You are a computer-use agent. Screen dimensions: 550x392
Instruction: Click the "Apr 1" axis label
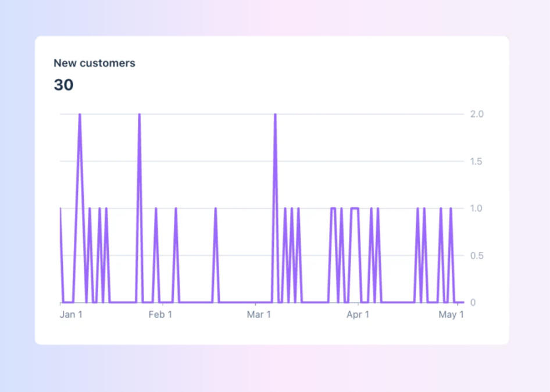click(x=358, y=315)
